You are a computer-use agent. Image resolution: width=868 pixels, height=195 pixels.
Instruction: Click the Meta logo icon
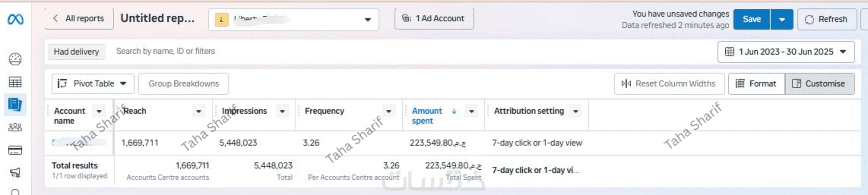pos(16,19)
